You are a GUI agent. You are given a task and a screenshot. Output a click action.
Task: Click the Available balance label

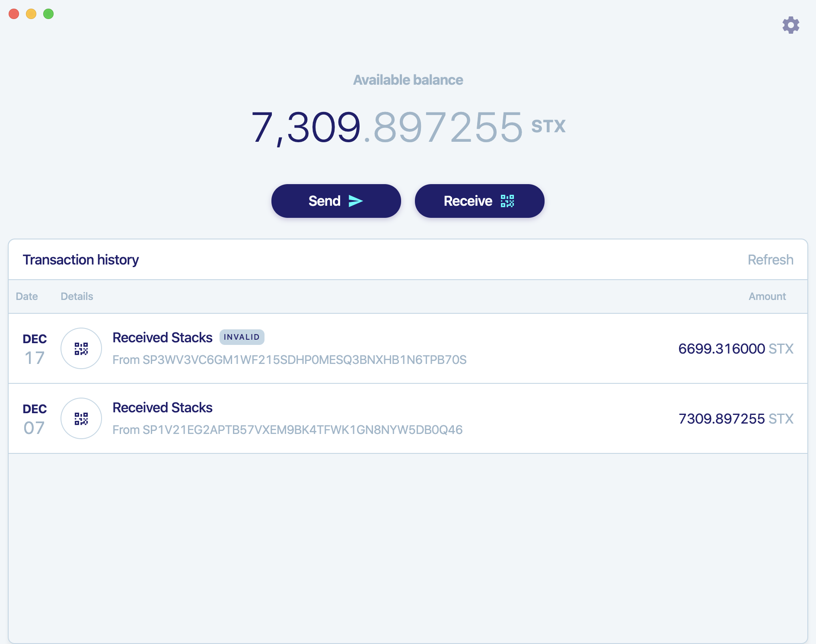408,80
